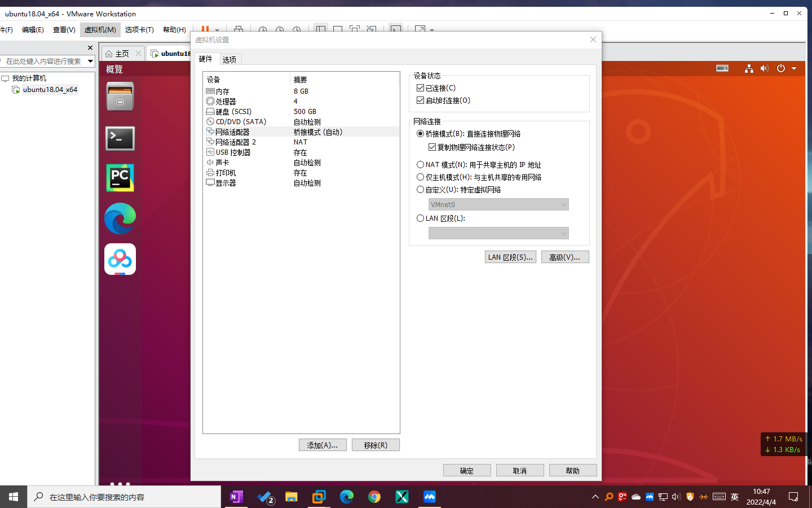
Task: Open the LAN 区段 dropdown
Action: pos(498,233)
